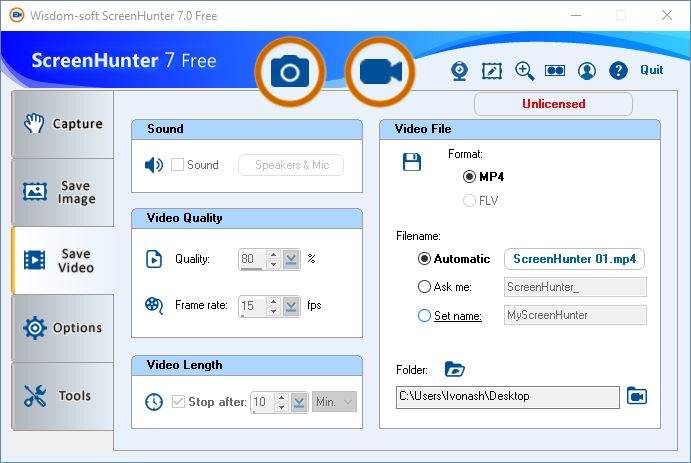The height and width of the screenshot is (463, 691).
Task: Click the Quit button
Action: click(652, 70)
